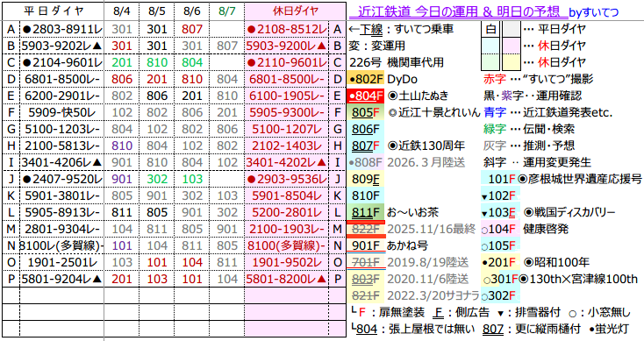The image size is (644, 341).
Task: Click the white 白 legend swatch
Action: 490,30
